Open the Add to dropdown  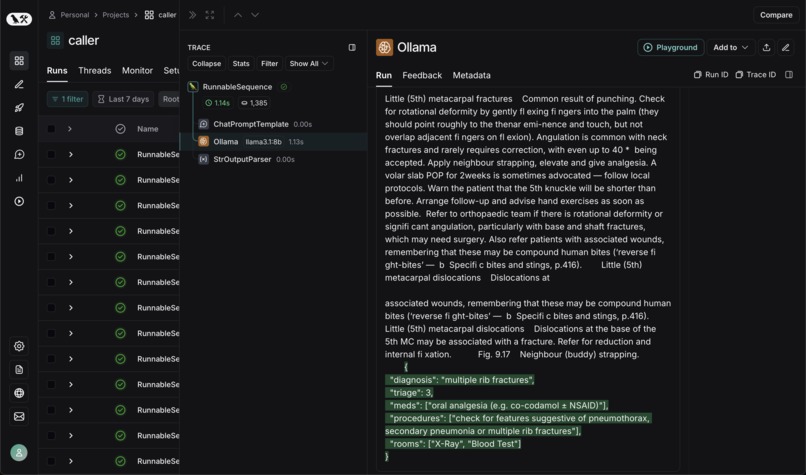click(730, 47)
